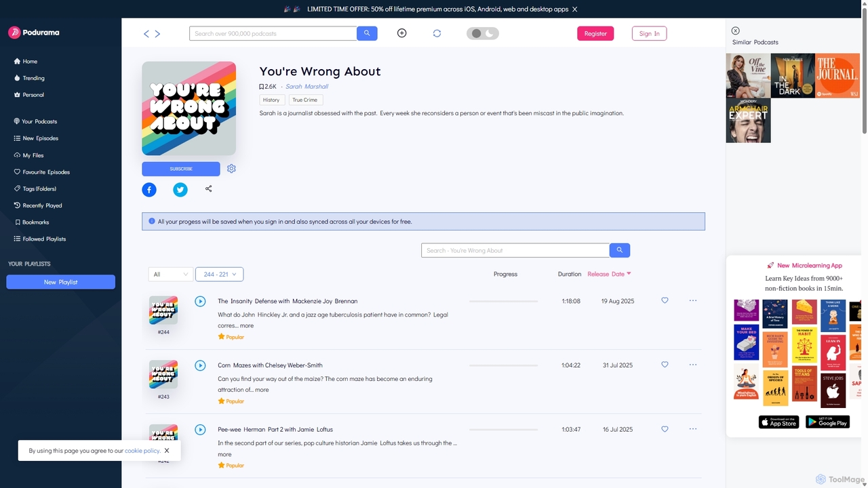The width and height of the screenshot is (868, 488).
Task: Open Your Podcasts in the sidebar
Action: coord(35,121)
